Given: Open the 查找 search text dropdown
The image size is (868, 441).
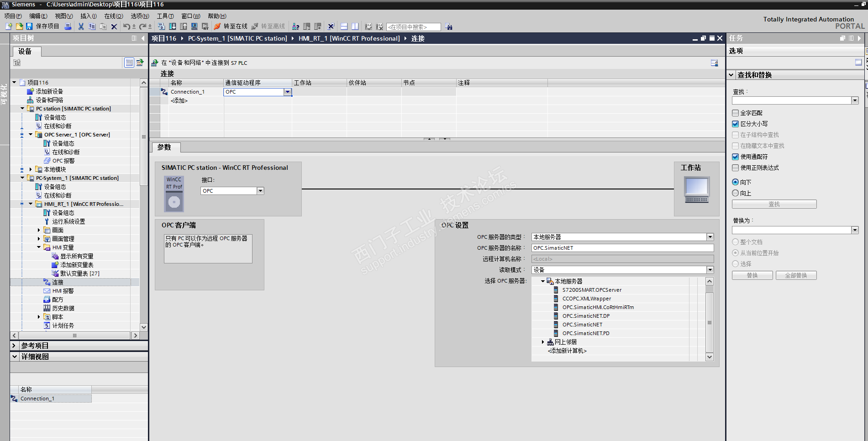Looking at the screenshot, I should coord(855,100).
